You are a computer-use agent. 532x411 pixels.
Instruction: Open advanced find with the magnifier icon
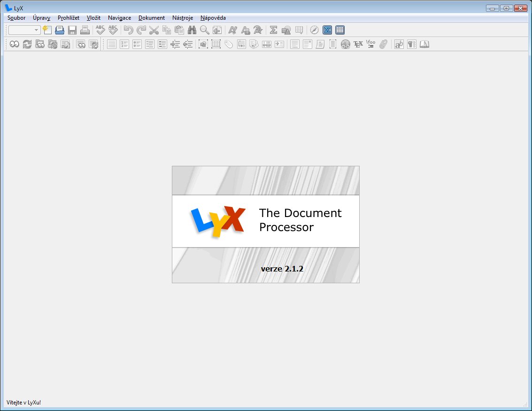(204, 30)
